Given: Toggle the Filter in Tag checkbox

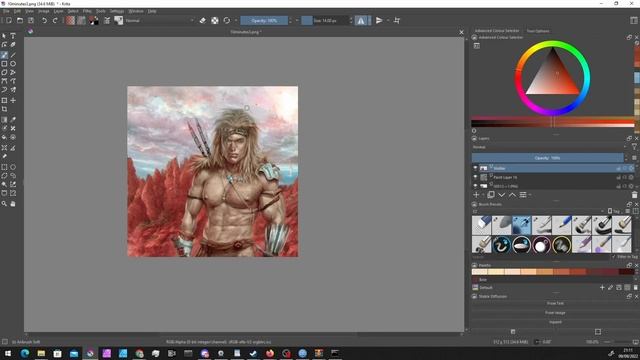Looking at the screenshot, I should click(x=613, y=257).
